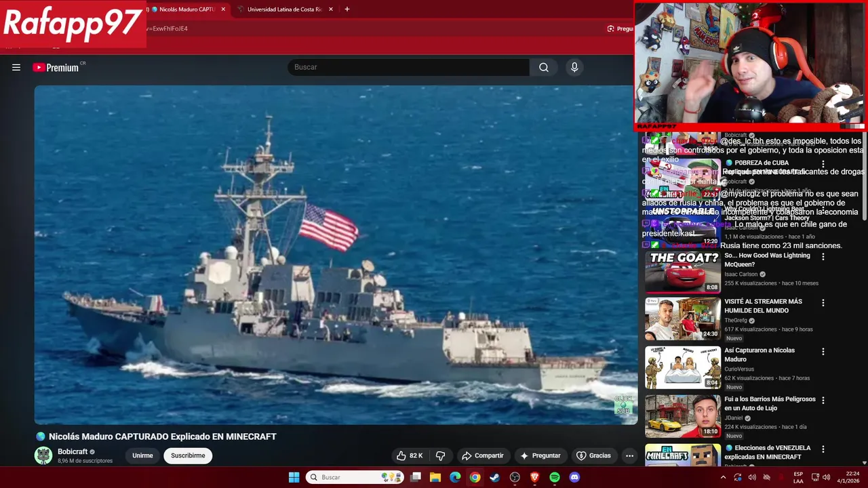Click the Fui a los Barrios thumbnail

click(682, 415)
